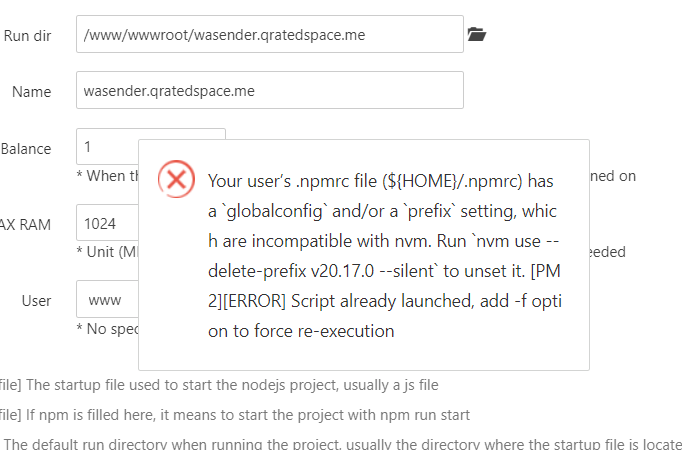Click the Name input field

(x=269, y=91)
